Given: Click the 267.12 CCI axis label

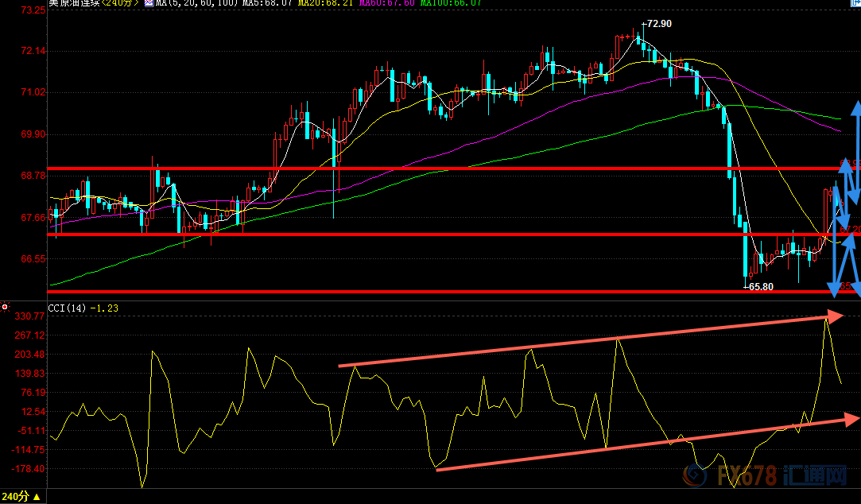Looking at the screenshot, I should (29, 335).
